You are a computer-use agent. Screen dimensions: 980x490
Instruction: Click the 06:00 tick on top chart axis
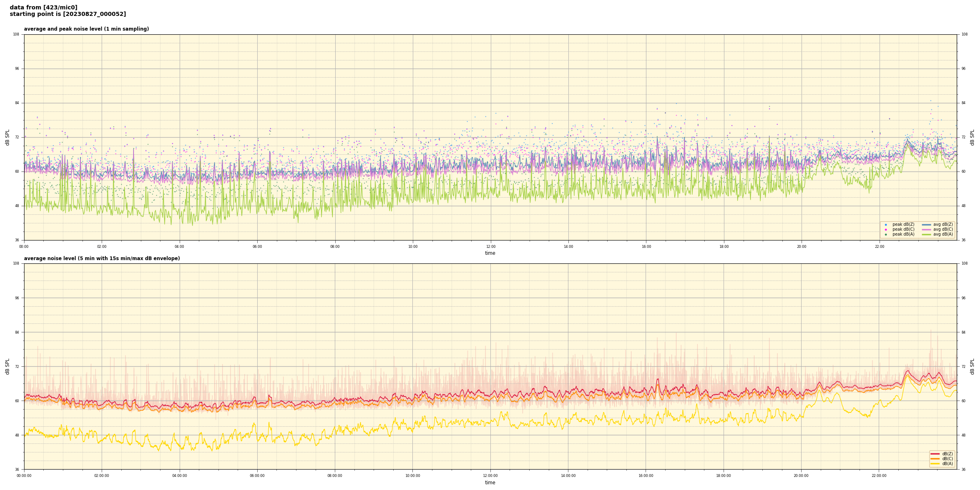(x=257, y=247)
